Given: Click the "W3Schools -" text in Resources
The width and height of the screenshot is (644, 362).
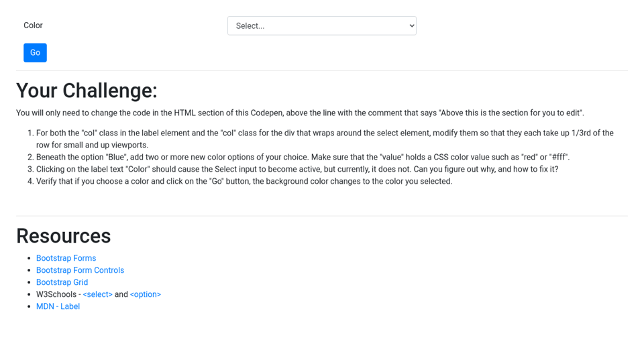Looking at the screenshot, I should click(x=58, y=294).
